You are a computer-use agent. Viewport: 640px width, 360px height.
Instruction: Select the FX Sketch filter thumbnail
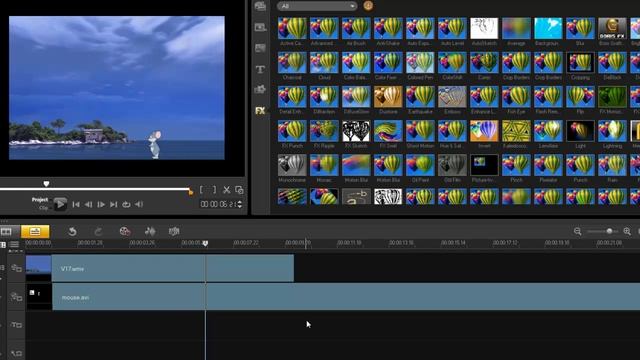[x=356, y=131]
